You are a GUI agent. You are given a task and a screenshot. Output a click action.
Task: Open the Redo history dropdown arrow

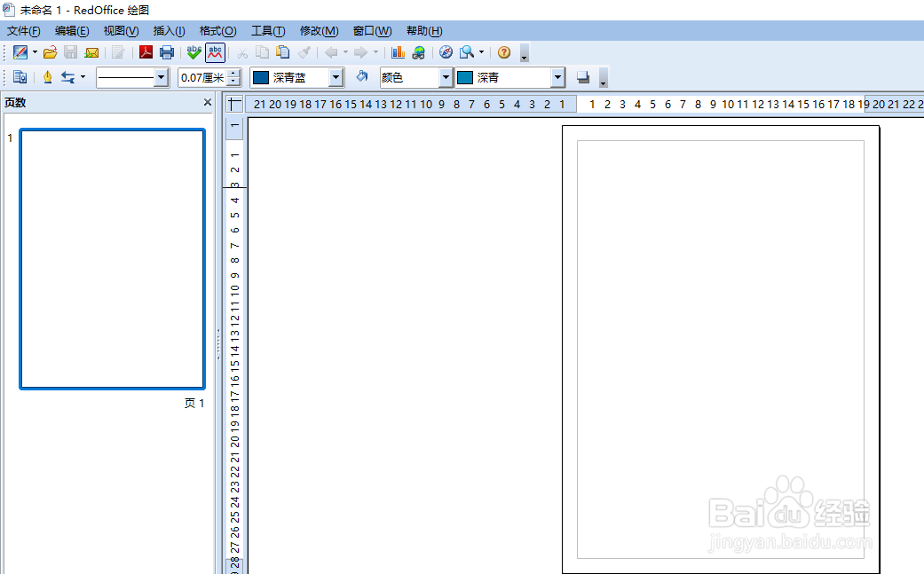coord(375,52)
